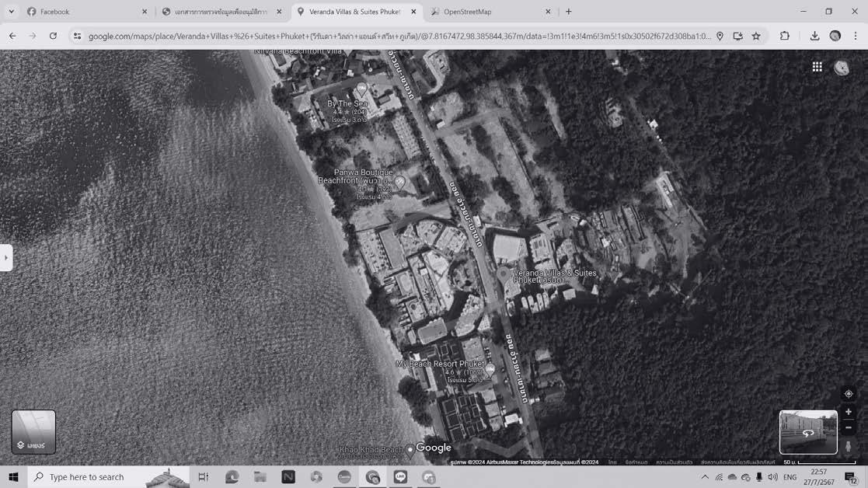
Task: Open the Chrome three-dot menu
Action: (856, 36)
